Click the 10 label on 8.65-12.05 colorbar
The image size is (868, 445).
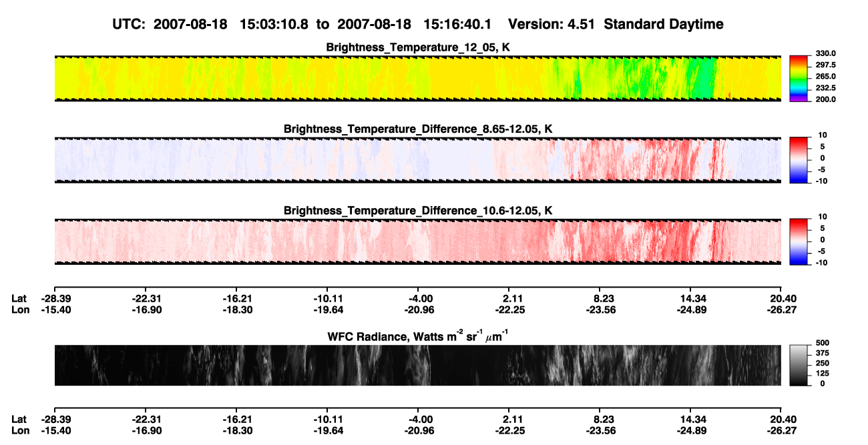[821, 135]
